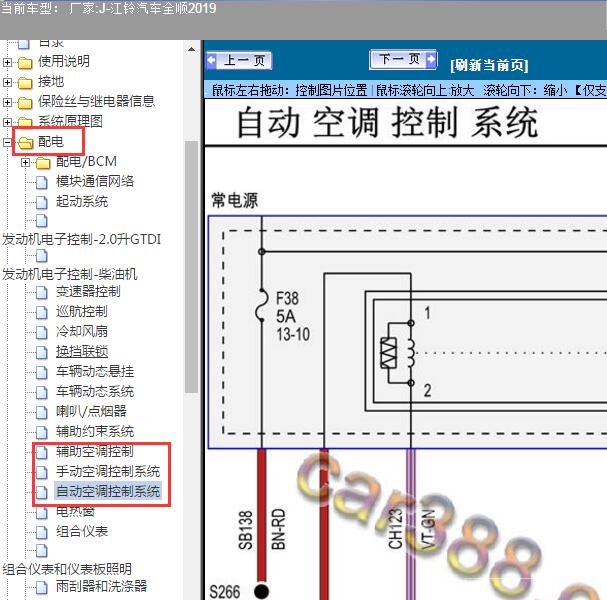This screenshot has height=600, width=607.
Task: Click the document icon beside 变速器控制
Action: [41, 292]
